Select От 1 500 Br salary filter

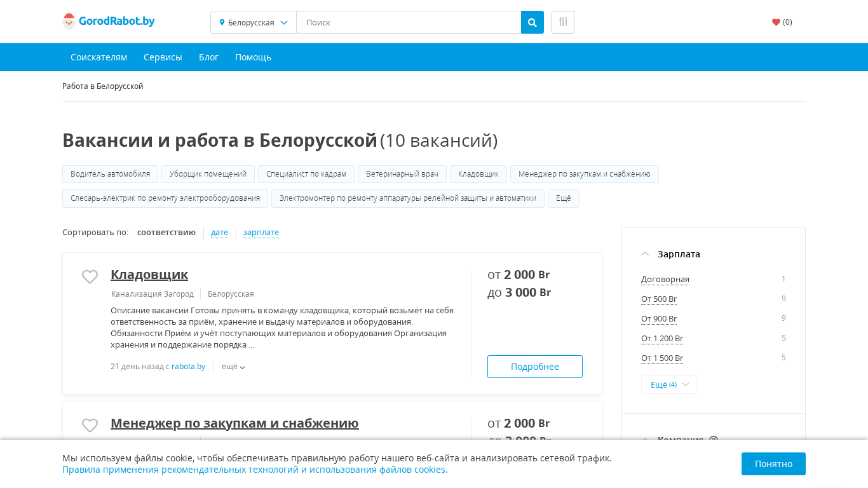click(662, 358)
